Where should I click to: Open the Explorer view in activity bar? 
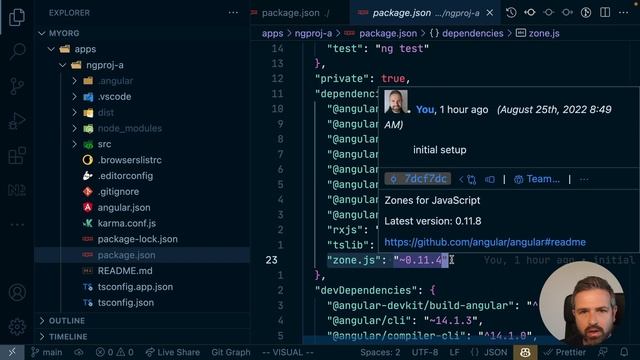17,17
